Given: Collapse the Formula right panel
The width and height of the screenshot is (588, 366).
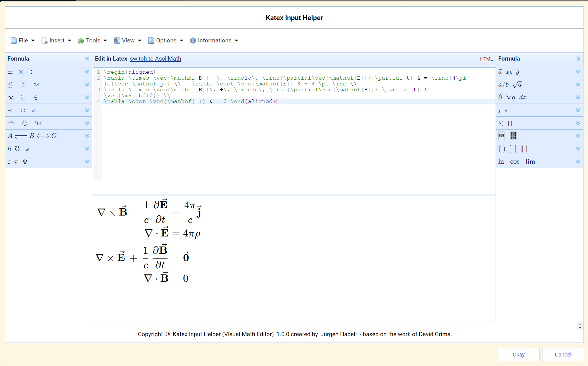Looking at the screenshot, I should point(578,59).
